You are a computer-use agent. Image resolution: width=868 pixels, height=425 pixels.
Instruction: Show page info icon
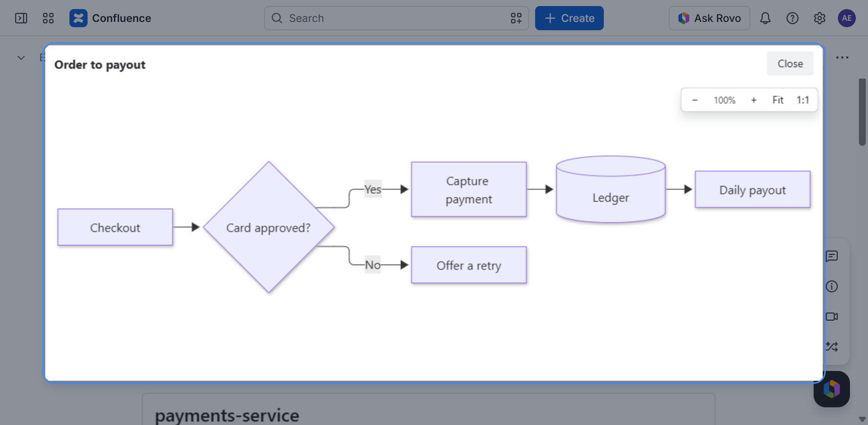[832, 286]
